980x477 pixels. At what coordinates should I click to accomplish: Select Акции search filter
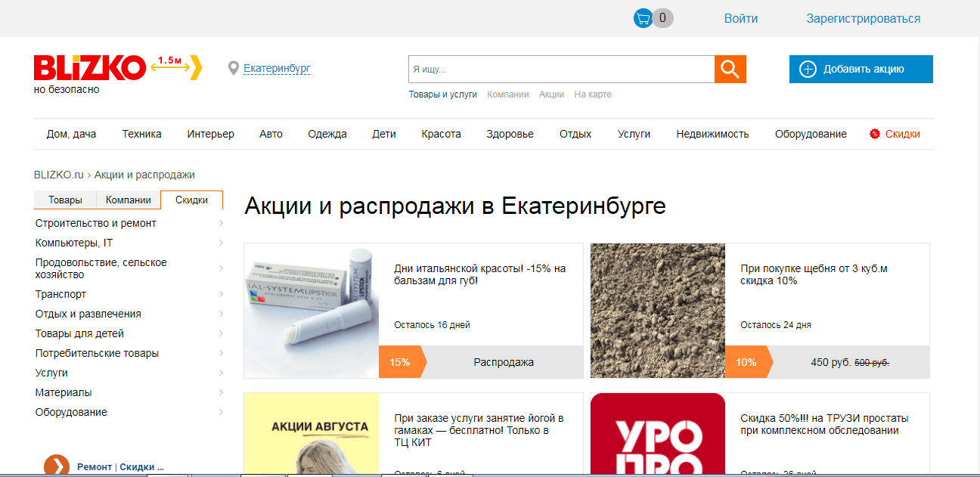click(552, 94)
